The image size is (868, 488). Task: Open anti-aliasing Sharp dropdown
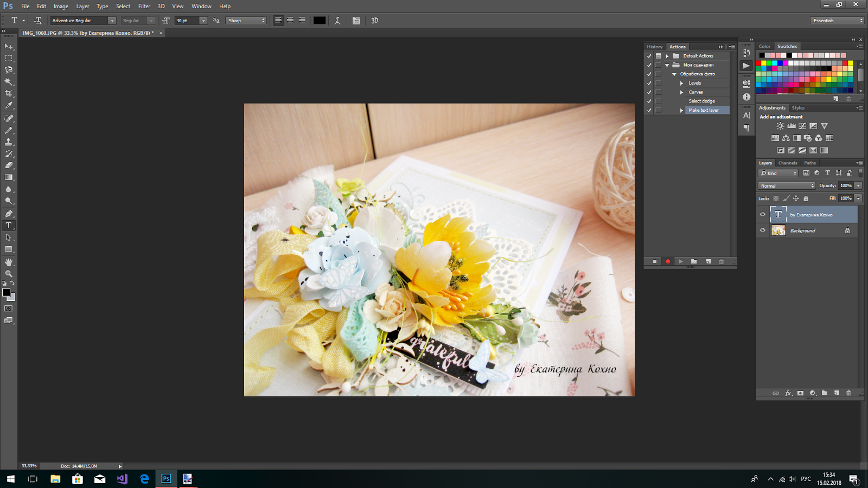point(246,21)
